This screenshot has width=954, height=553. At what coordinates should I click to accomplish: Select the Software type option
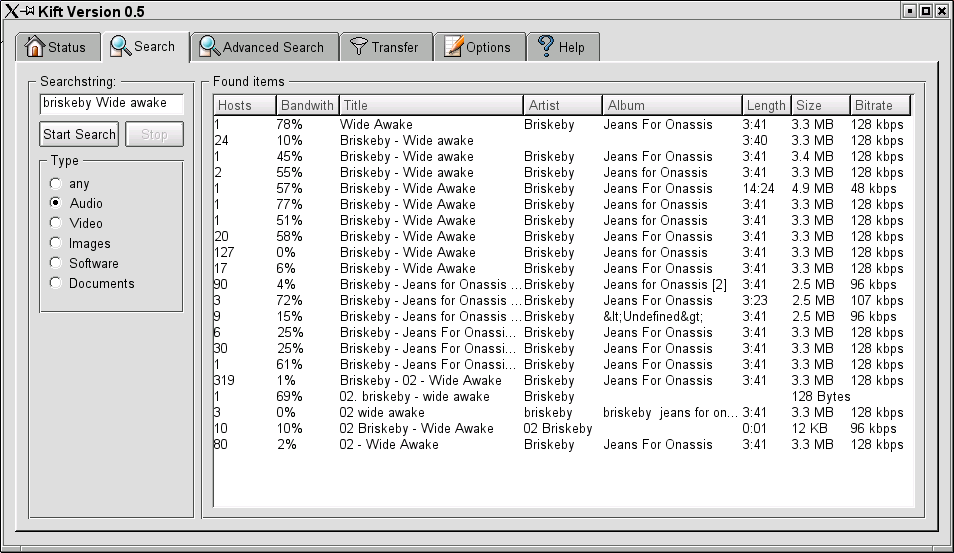[x=55, y=264]
